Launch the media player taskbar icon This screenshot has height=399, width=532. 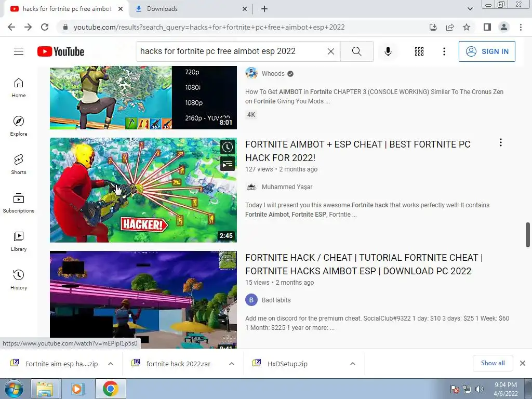(77, 389)
